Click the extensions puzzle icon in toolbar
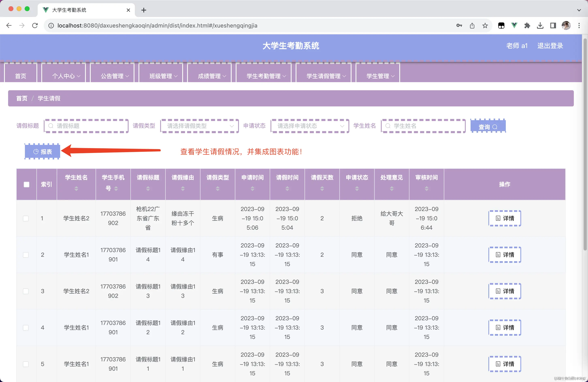 (x=527, y=25)
